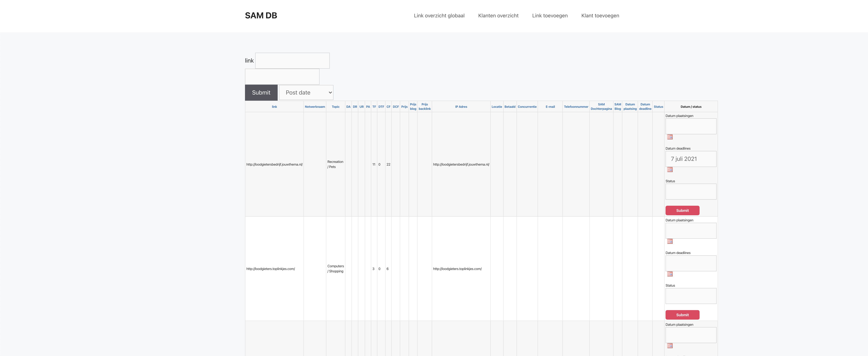868x356 pixels.
Task: Click first row Datum plaatsingen input
Action: (691, 126)
